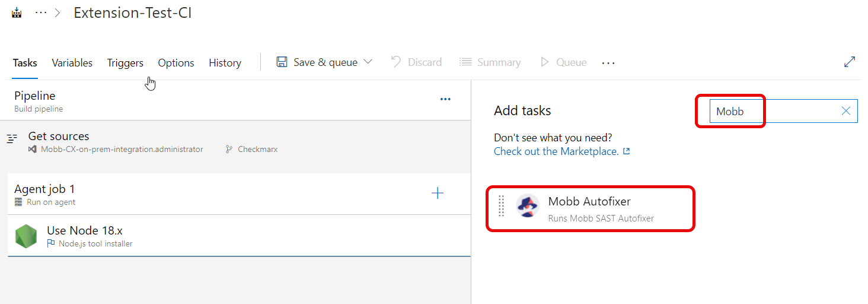
Task: Go to the Options tab
Action: tap(176, 63)
